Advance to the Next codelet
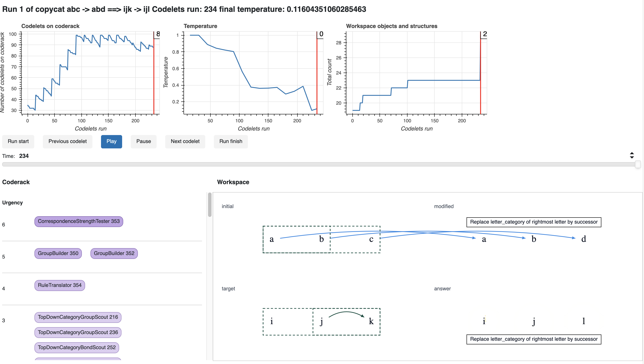Viewport: 644px width, 364px height. tap(185, 142)
